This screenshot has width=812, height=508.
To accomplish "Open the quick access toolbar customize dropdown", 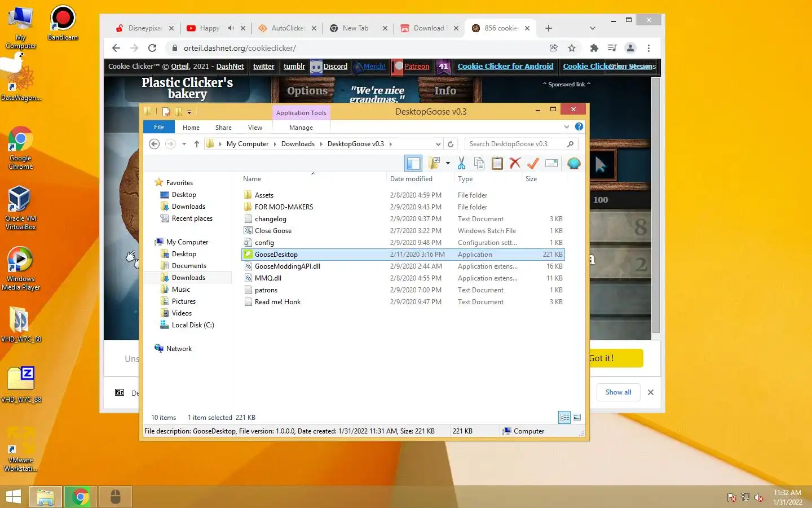I will coord(189,112).
